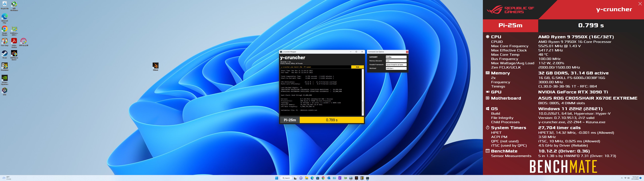Click the Pi-25m label in BenchMate panel
Viewport: 644px width, 181px height.
pyautogui.click(x=510, y=25)
